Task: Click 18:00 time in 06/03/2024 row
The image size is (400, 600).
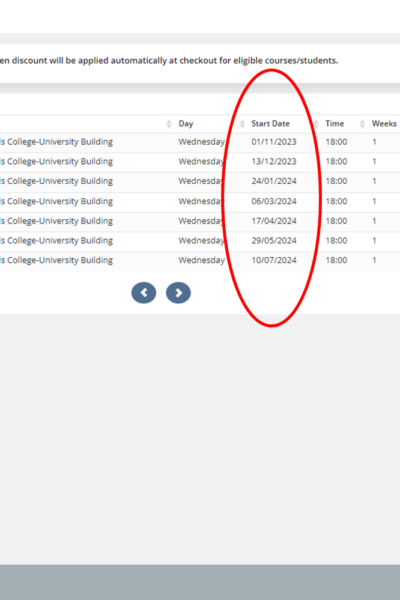Action: (x=336, y=201)
